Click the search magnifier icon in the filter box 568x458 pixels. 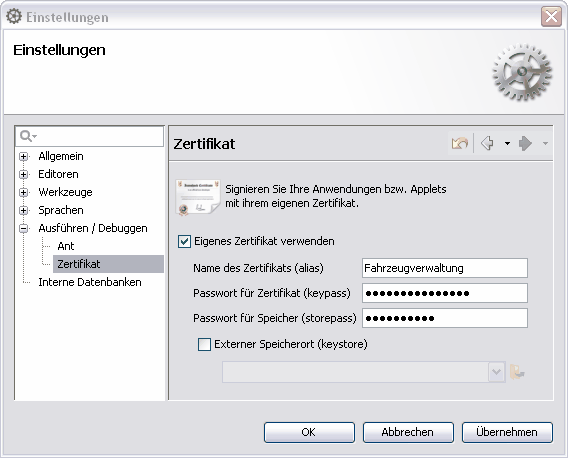(28, 136)
